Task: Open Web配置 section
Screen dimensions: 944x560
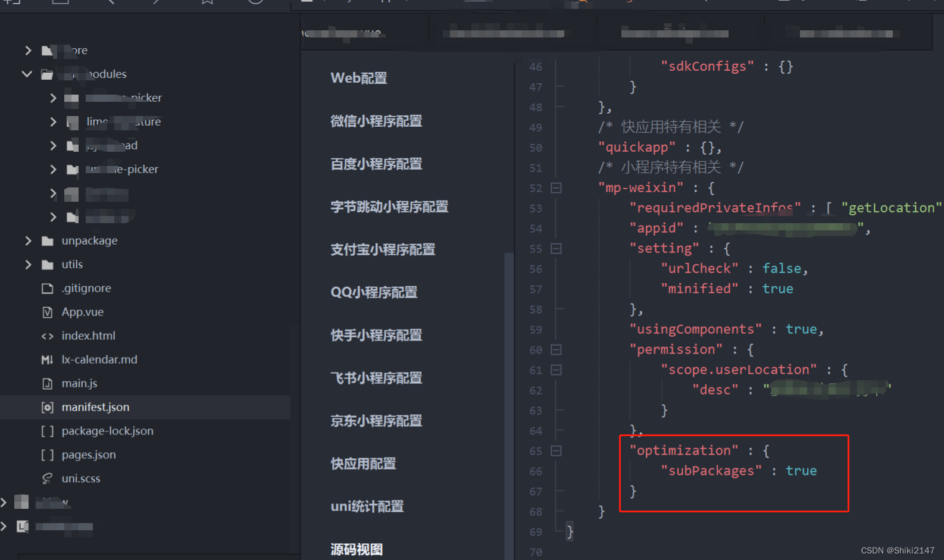Action: (359, 78)
